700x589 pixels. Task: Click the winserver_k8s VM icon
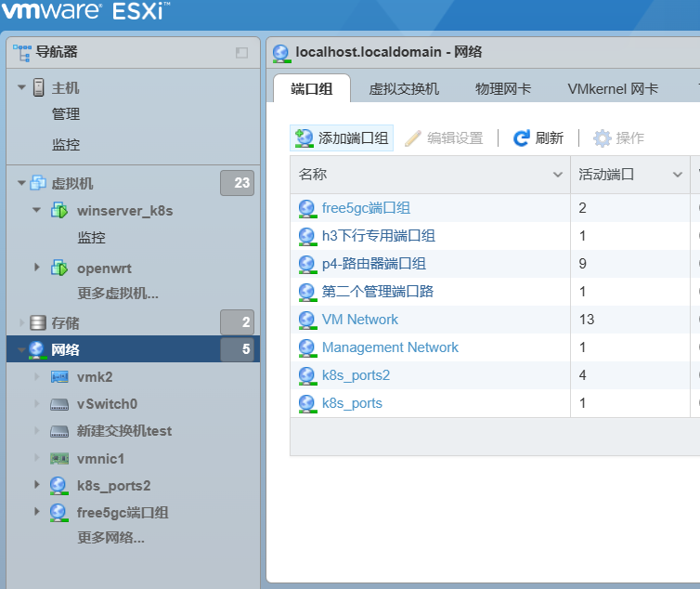click(59, 210)
